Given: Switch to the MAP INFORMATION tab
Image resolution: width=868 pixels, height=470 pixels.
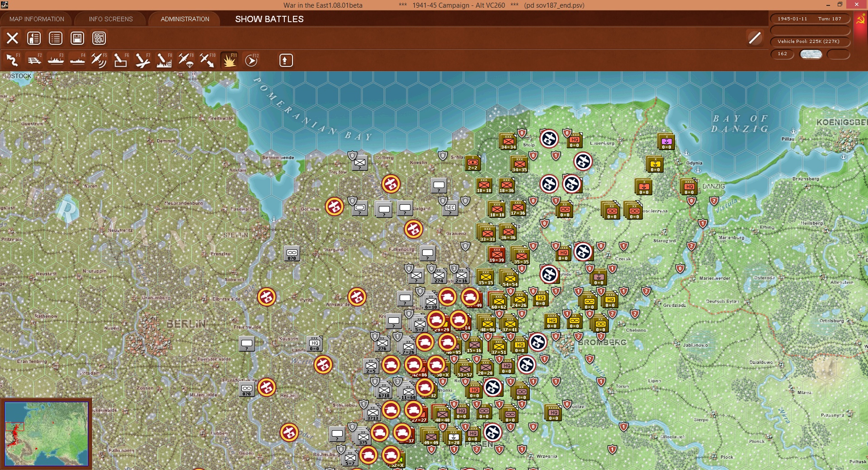Looking at the screenshot, I should (37, 19).
